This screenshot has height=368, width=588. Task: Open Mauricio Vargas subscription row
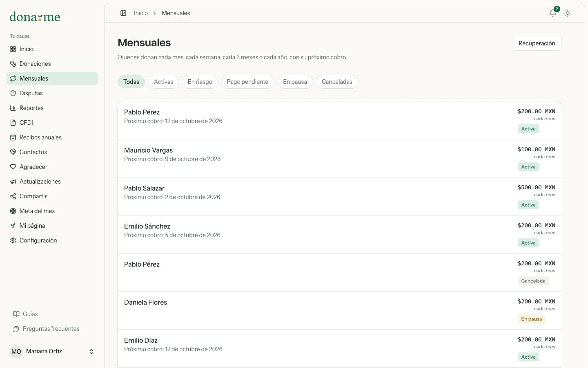click(340, 158)
